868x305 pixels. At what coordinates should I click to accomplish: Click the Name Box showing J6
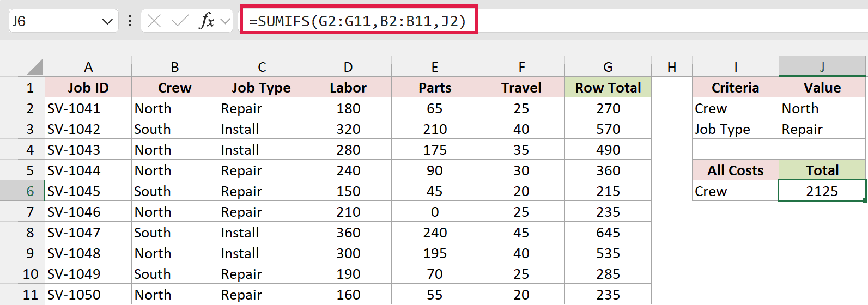coord(63,21)
